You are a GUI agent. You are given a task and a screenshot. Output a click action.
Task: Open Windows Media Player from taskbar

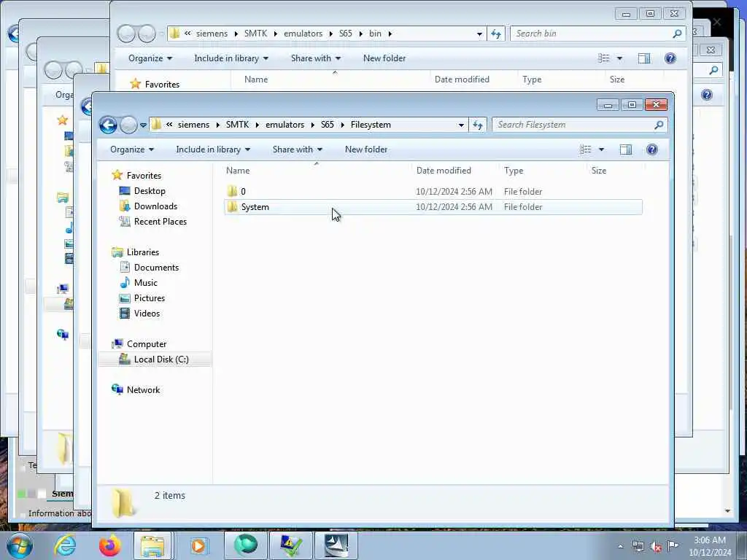click(198, 545)
